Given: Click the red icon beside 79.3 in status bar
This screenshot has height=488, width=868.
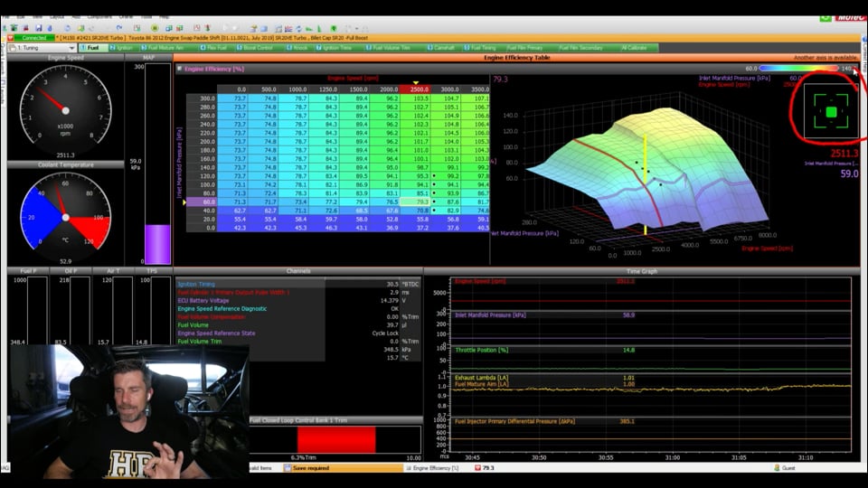Looking at the screenshot, I should click(477, 468).
